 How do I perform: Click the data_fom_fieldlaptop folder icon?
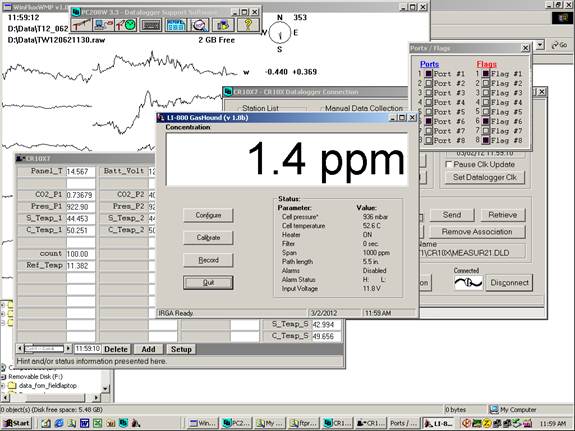tap(12, 386)
